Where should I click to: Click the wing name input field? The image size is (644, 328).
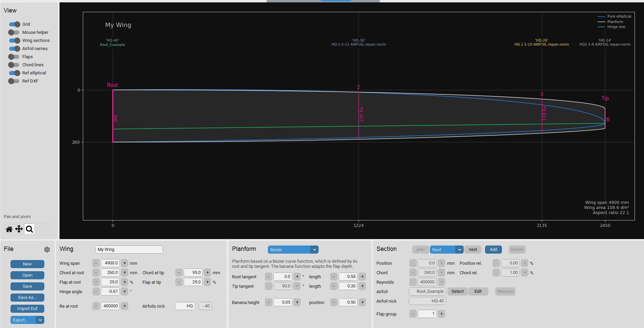point(129,250)
